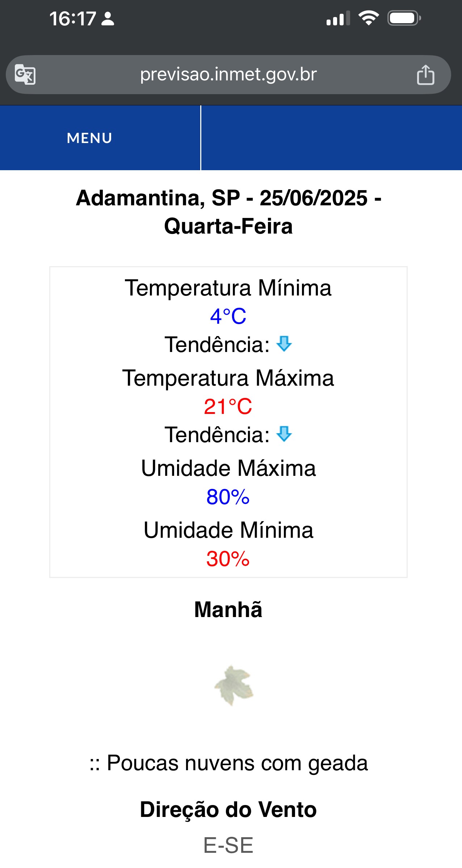Click the E-SE wind direction value
462x868 pixels.
coord(228,845)
